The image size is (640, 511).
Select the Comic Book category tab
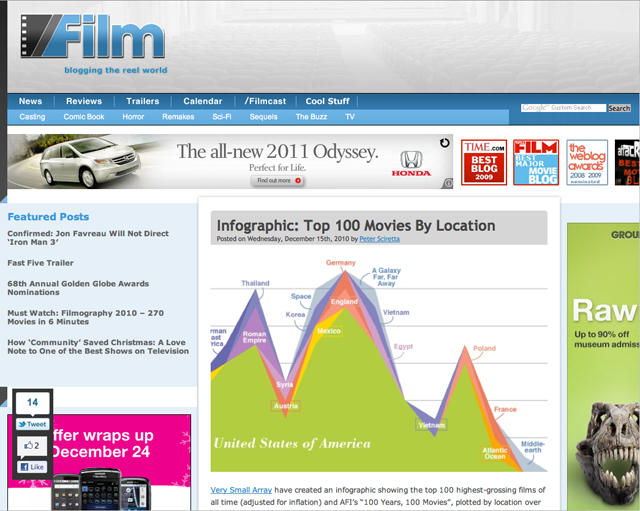[84, 117]
